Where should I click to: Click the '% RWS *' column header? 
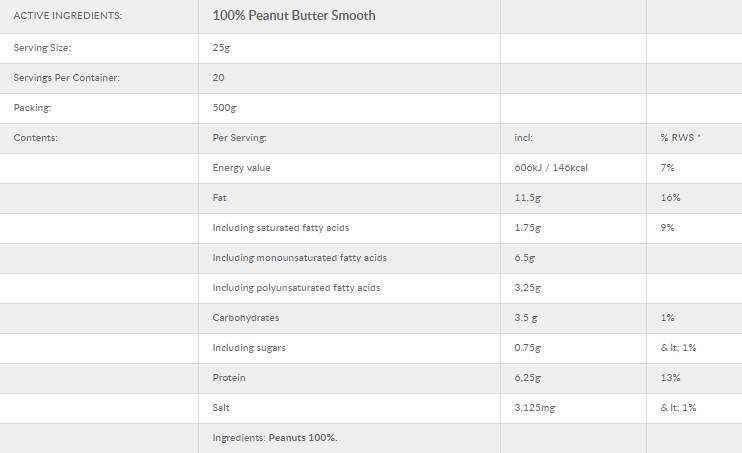point(680,138)
